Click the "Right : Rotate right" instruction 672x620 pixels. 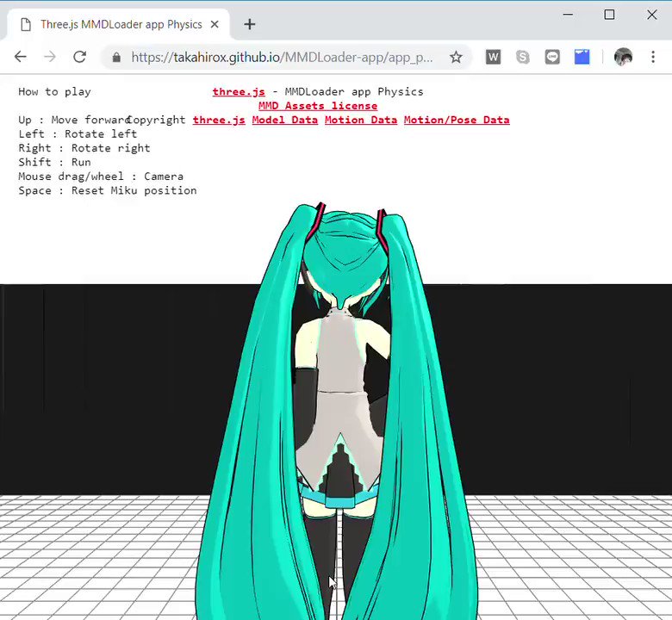tap(84, 148)
